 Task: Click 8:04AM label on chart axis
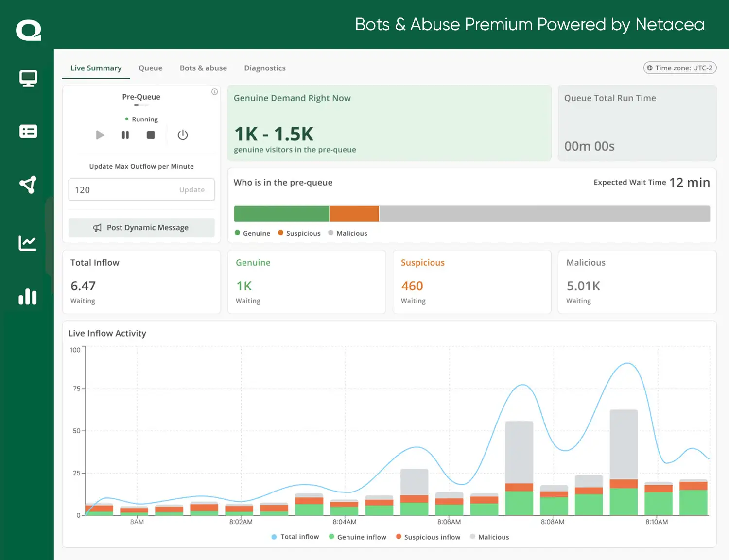345,522
